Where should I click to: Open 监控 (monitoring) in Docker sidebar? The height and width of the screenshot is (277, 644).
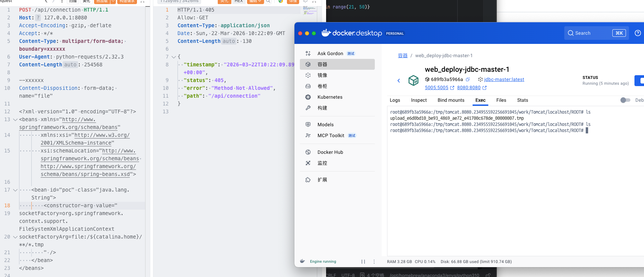point(337,163)
